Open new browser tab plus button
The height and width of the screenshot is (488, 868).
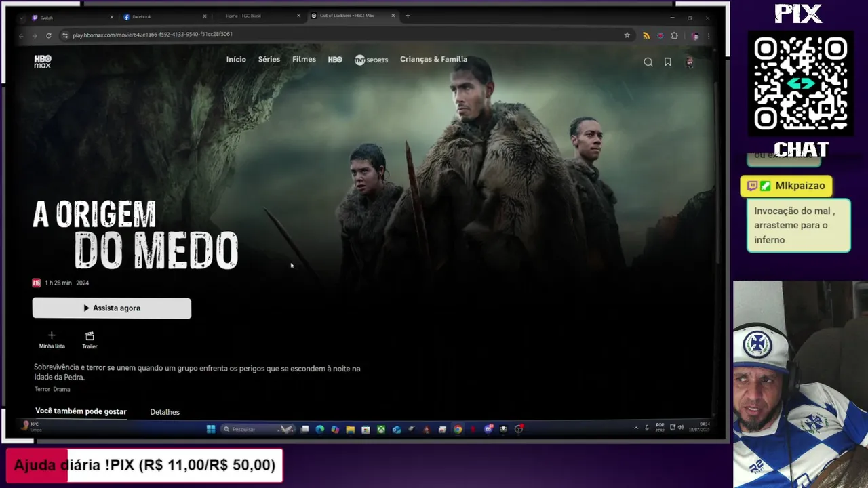(408, 16)
